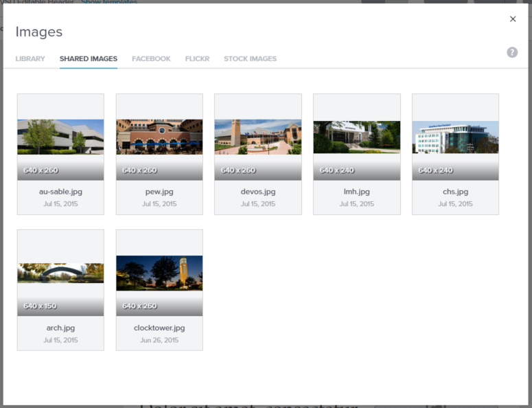Select the lmh.jpg building image

pos(357,137)
